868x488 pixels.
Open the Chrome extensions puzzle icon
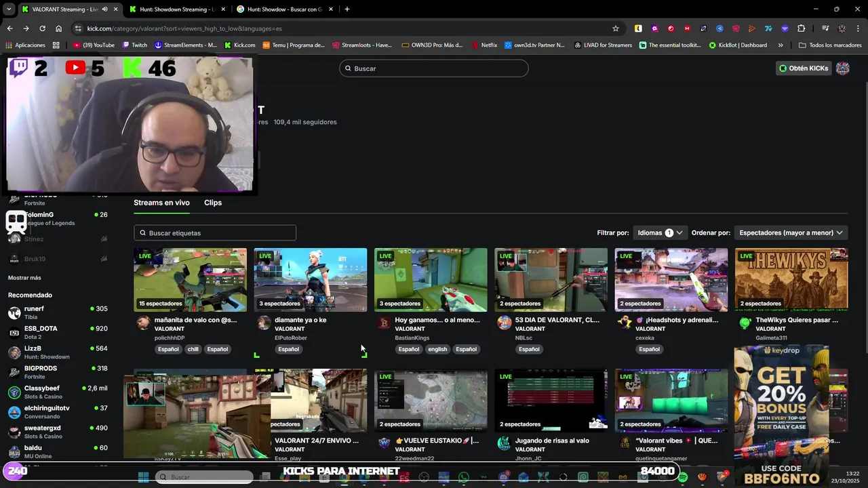tap(802, 28)
